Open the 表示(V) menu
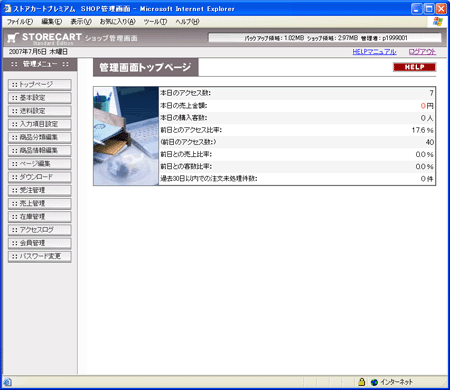The image size is (450, 390). pyautogui.click(x=81, y=22)
